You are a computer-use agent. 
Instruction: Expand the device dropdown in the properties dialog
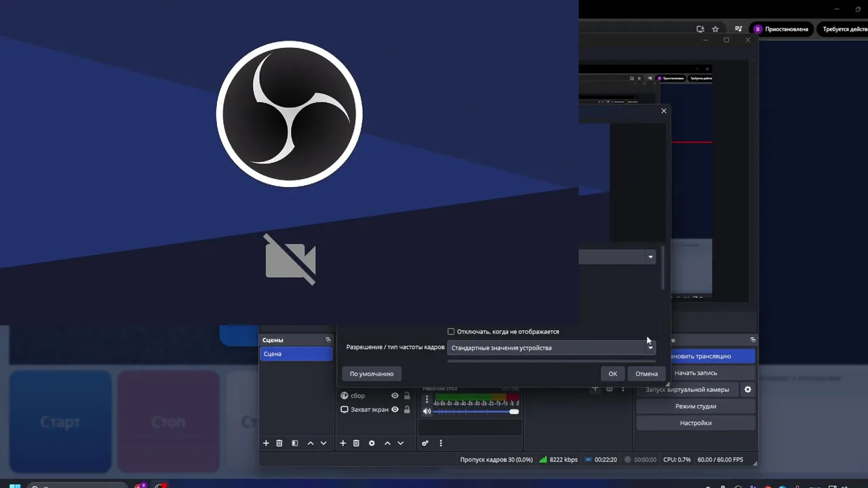pyautogui.click(x=650, y=257)
